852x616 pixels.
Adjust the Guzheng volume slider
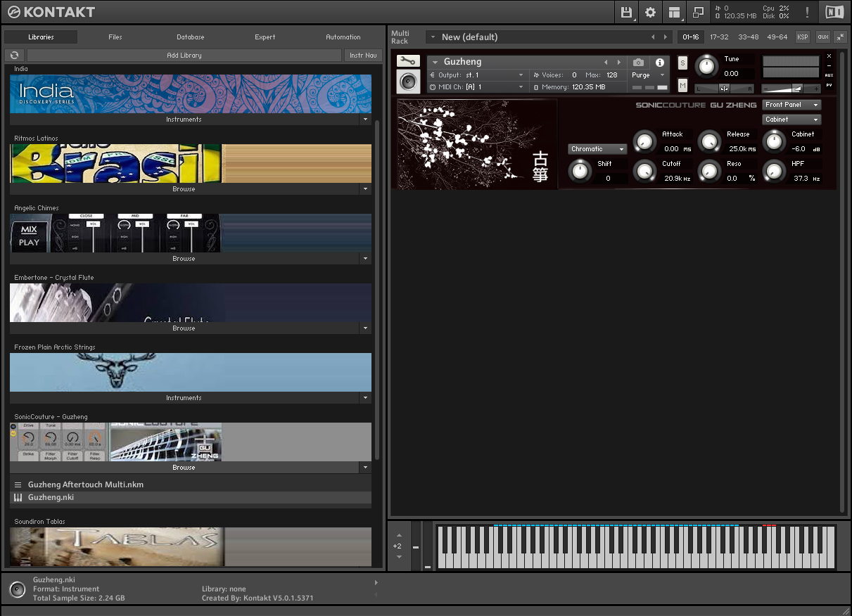click(x=791, y=89)
